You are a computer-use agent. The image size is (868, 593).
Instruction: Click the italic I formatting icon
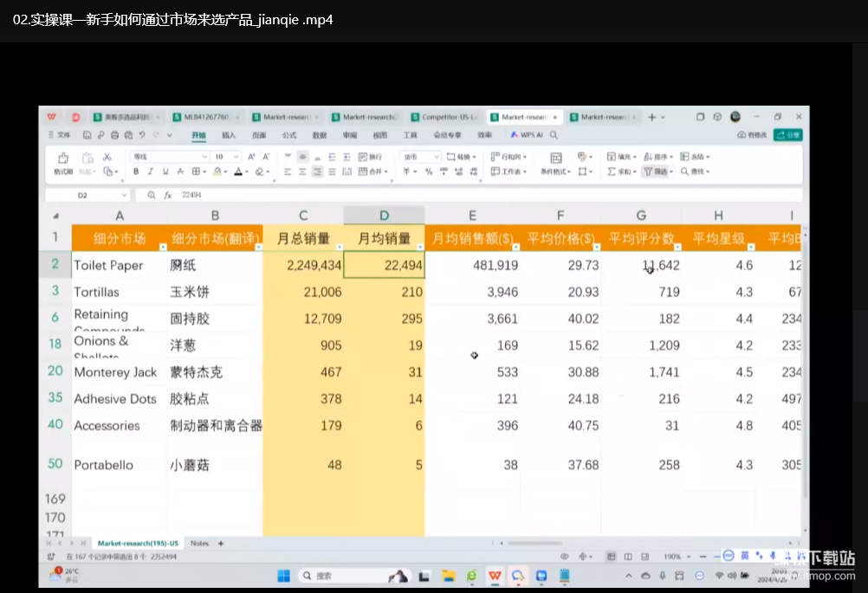(152, 171)
